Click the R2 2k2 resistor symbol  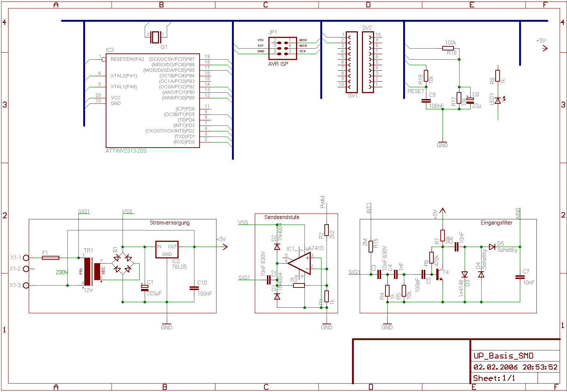pos(327,230)
